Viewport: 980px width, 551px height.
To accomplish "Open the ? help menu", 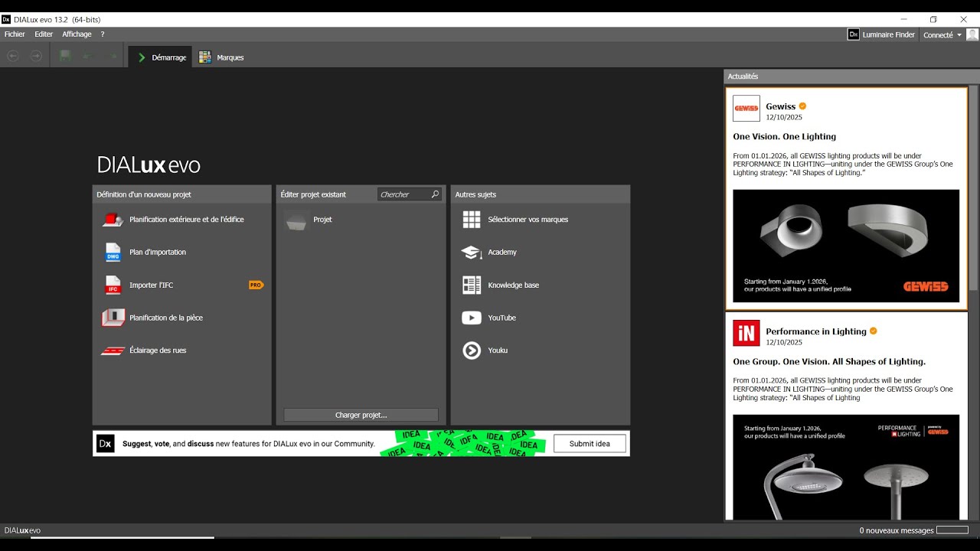I will (103, 34).
